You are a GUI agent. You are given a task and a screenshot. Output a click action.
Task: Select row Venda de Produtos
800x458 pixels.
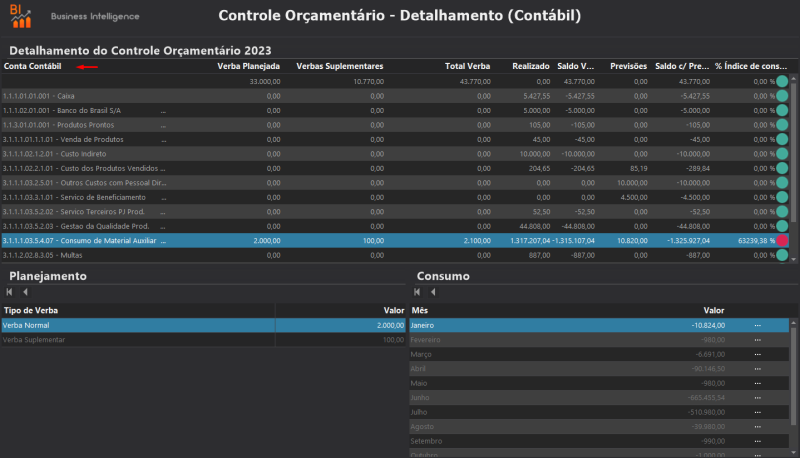395,139
